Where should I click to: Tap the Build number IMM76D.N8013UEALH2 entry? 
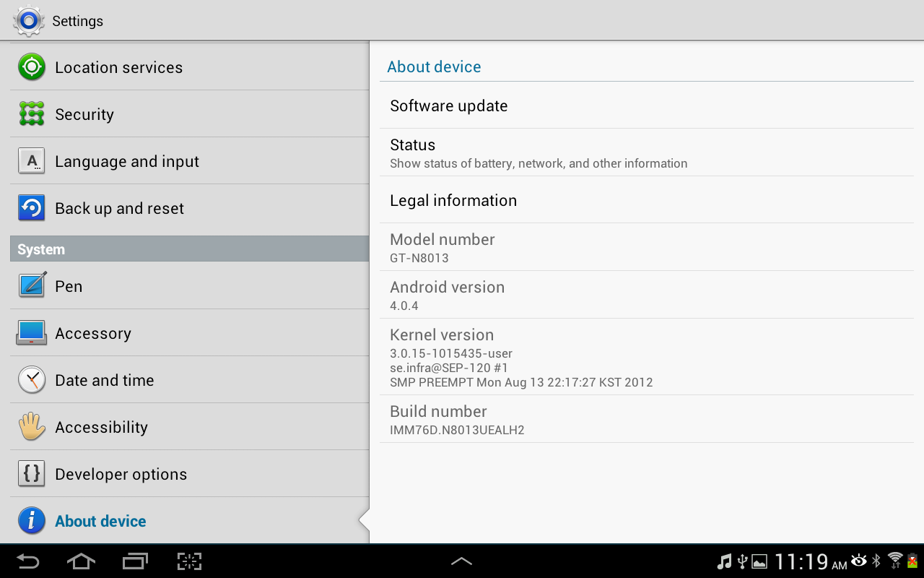(x=647, y=419)
